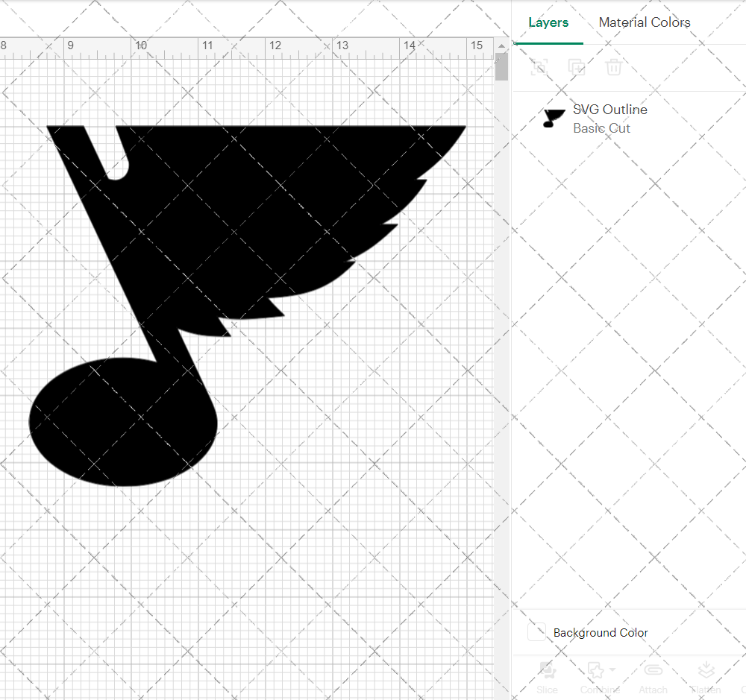Open the Background Color swatch
Screen dimensions: 746x700
(536, 632)
